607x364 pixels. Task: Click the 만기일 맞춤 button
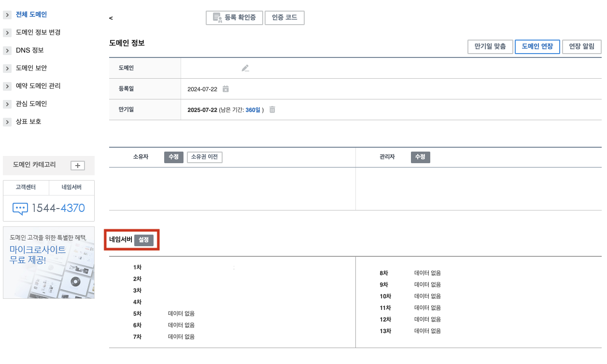click(490, 47)
